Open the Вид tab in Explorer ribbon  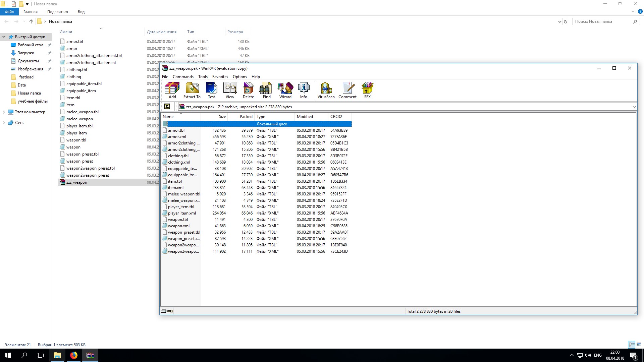tap(81, 12)
